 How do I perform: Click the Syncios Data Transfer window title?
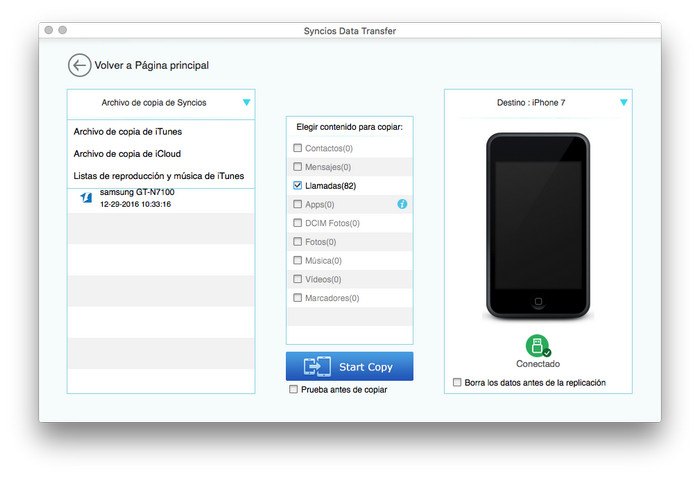click(350, 31)
